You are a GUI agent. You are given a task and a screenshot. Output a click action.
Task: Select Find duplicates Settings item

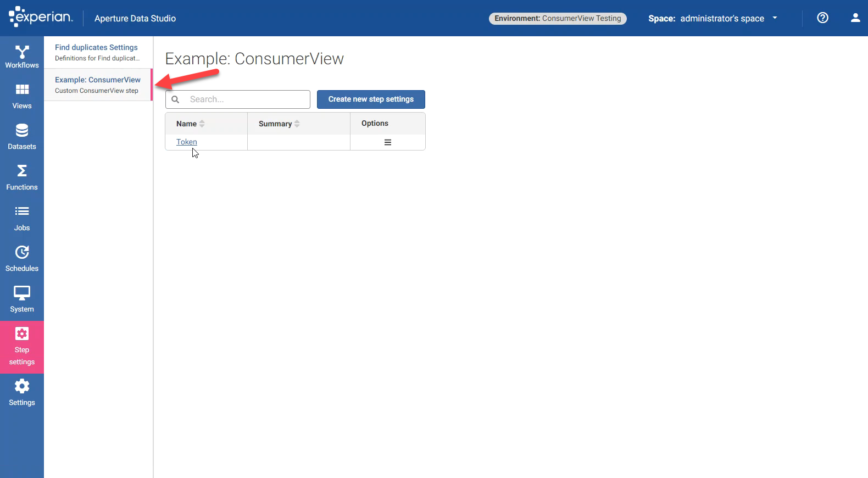(98, 52)
